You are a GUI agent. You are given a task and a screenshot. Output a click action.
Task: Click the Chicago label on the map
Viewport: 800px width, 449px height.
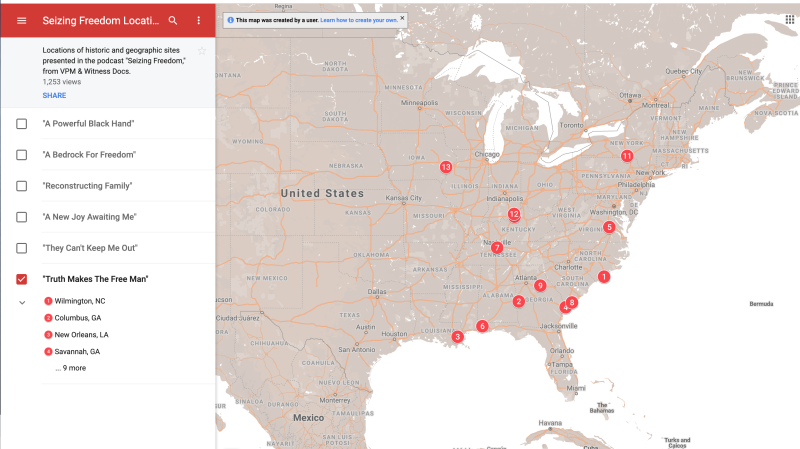click(487, 154)
